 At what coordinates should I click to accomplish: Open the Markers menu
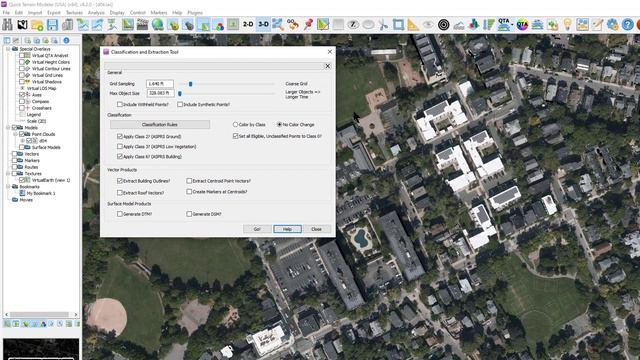point(159,13)
